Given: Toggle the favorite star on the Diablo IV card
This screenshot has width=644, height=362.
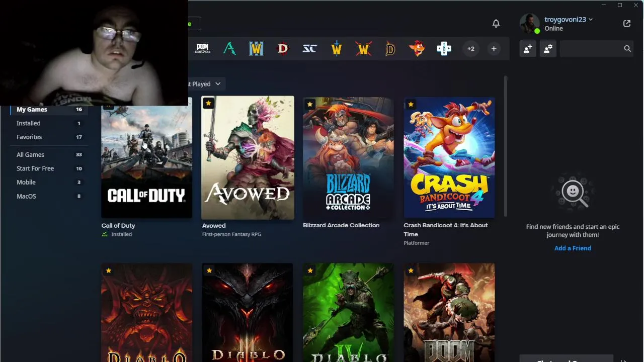Looking at the screenshot, I should (x=310, y=271).
